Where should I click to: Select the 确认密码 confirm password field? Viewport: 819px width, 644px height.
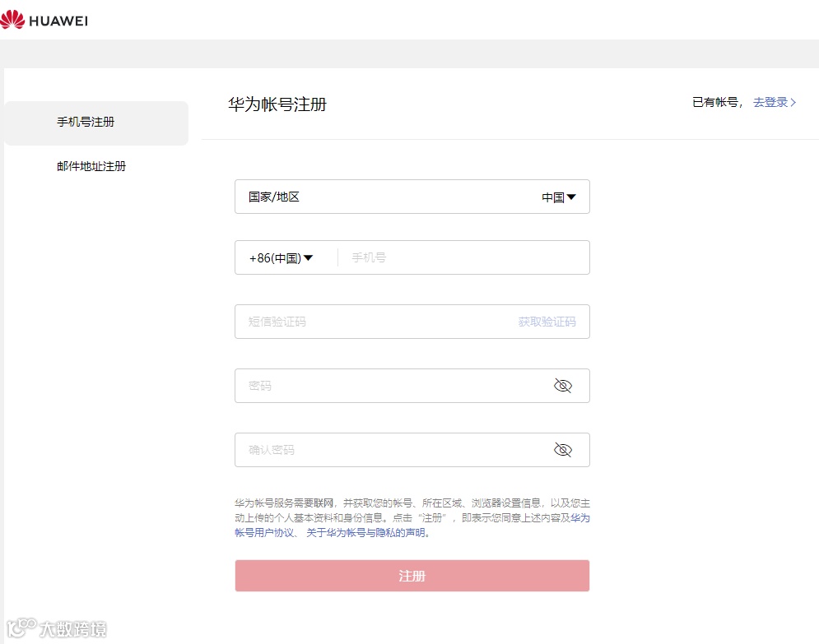tap(370, 449)
